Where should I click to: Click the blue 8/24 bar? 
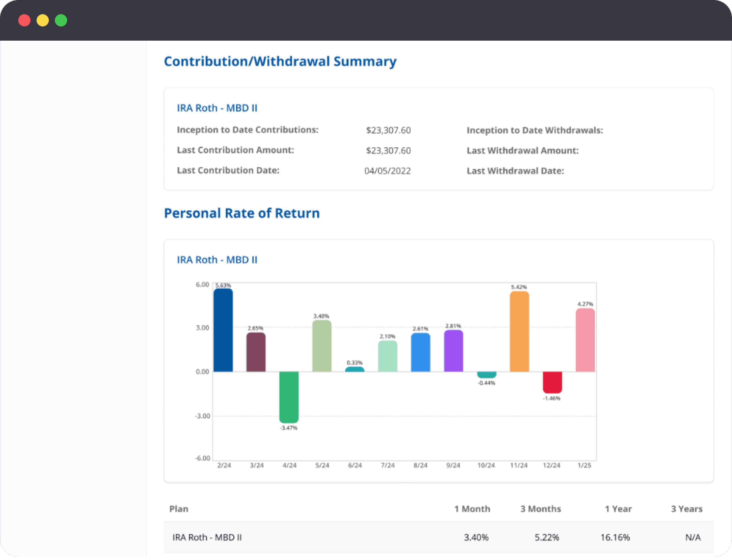click(x=421, y=352)
